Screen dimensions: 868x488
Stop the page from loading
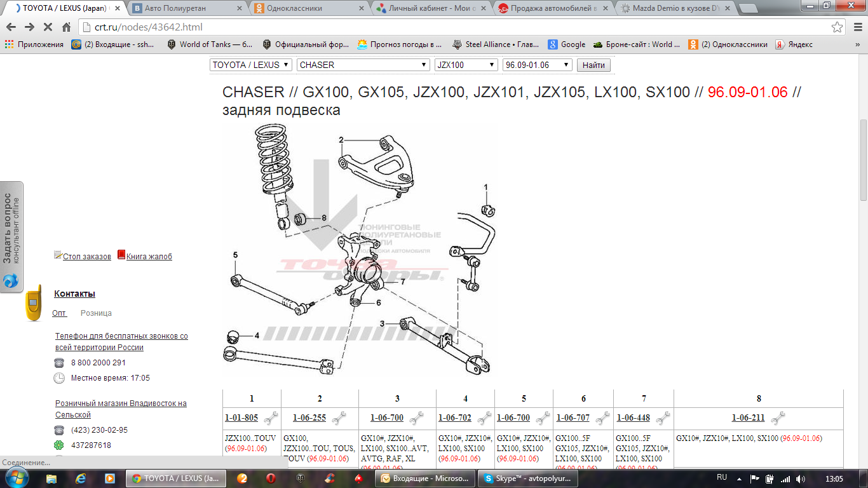[x=48, y=27]
